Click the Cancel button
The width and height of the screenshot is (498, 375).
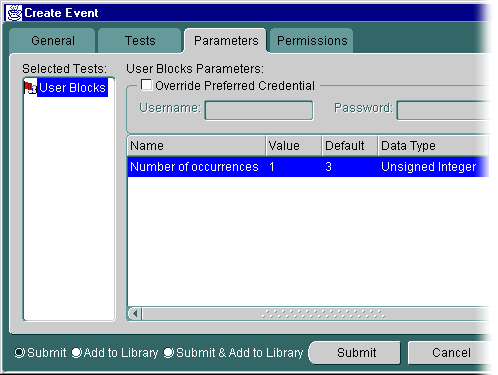[451, 353]
